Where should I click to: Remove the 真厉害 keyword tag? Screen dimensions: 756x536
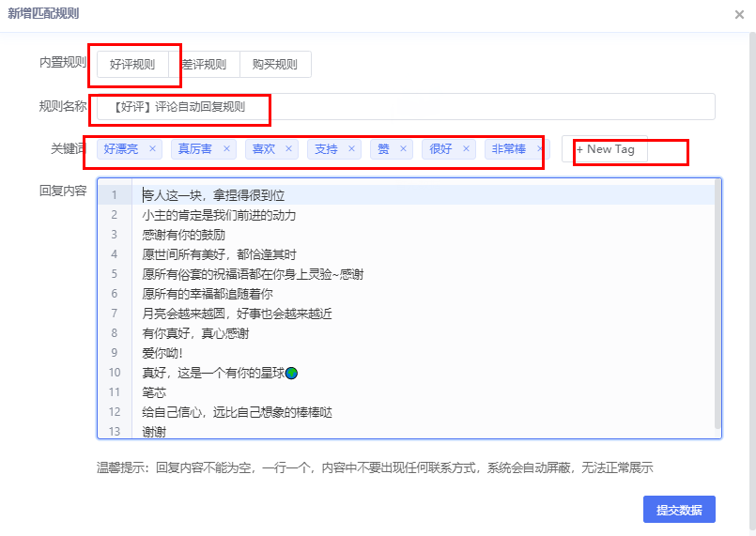[x=226, y=148]
